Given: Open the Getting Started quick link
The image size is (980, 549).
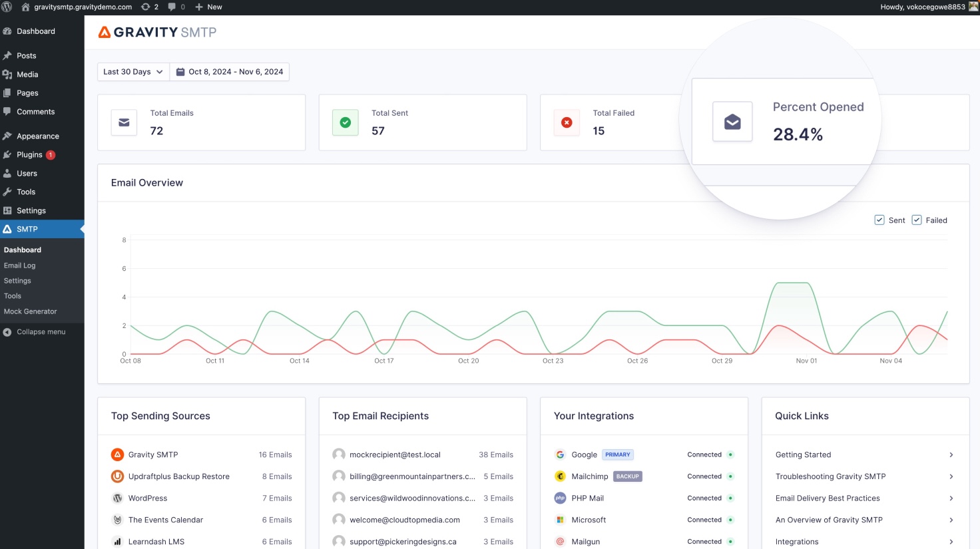Looking at the screenshot, I should click(x=804, y=455).
